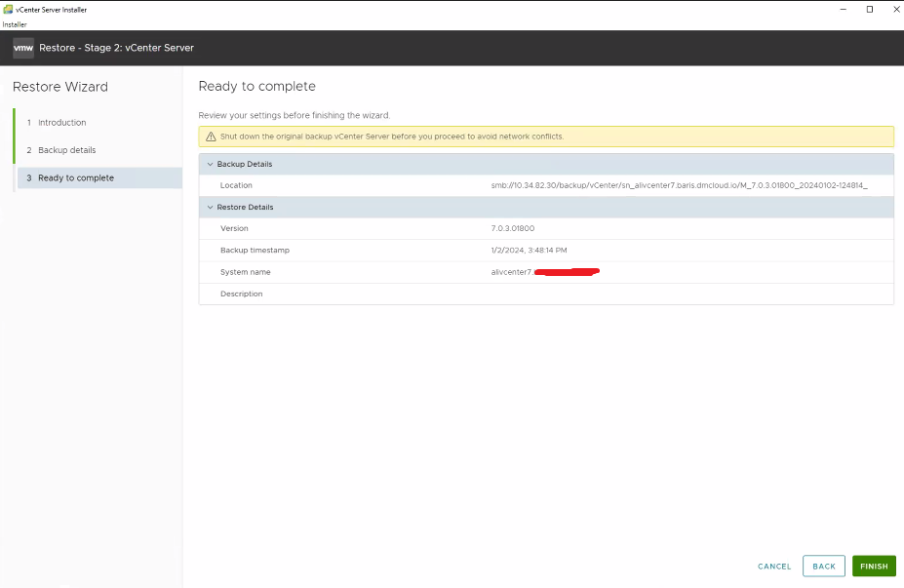Click the vCenter Server Installer title bar icon
The height and width of the screenshot is (588, 904).
[8, 10]
